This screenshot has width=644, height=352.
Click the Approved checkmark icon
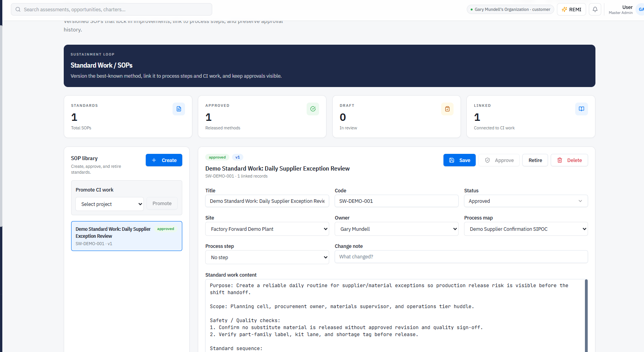click(313, 109)
